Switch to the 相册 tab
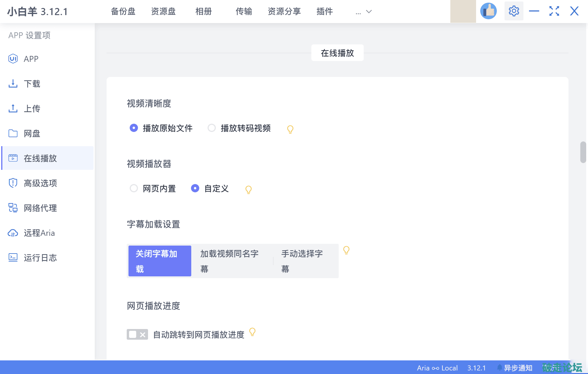This screenshot has height=374, width=588. (x=203, y=11)
